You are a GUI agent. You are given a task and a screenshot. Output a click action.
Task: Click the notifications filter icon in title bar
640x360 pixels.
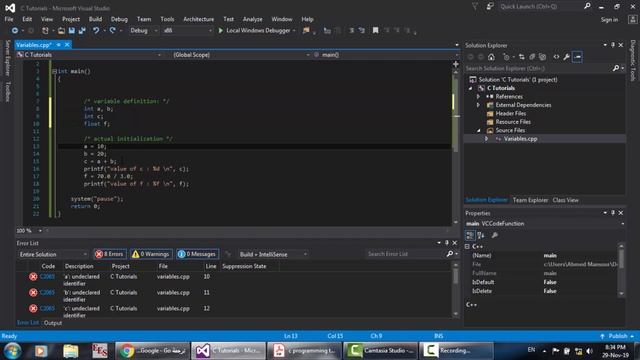tap(475, 6)
